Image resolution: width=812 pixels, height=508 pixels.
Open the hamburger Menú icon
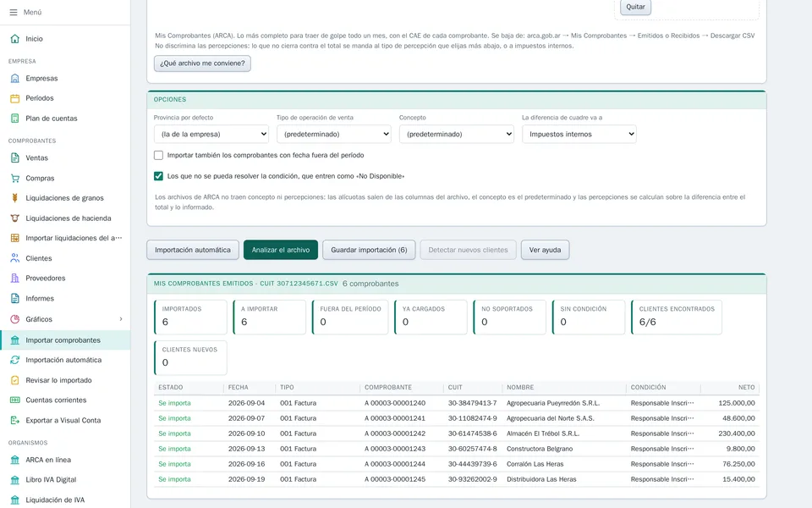click(14, 12)
